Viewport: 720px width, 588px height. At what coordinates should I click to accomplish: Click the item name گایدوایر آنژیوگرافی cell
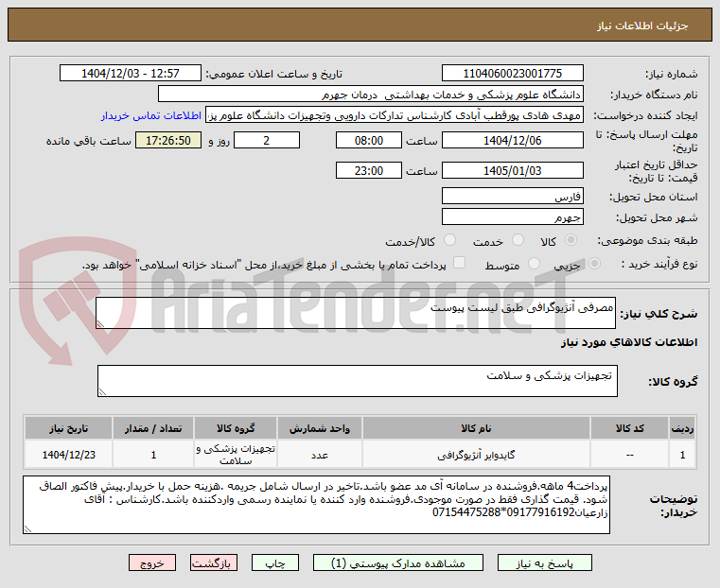(x=476, y=455)
